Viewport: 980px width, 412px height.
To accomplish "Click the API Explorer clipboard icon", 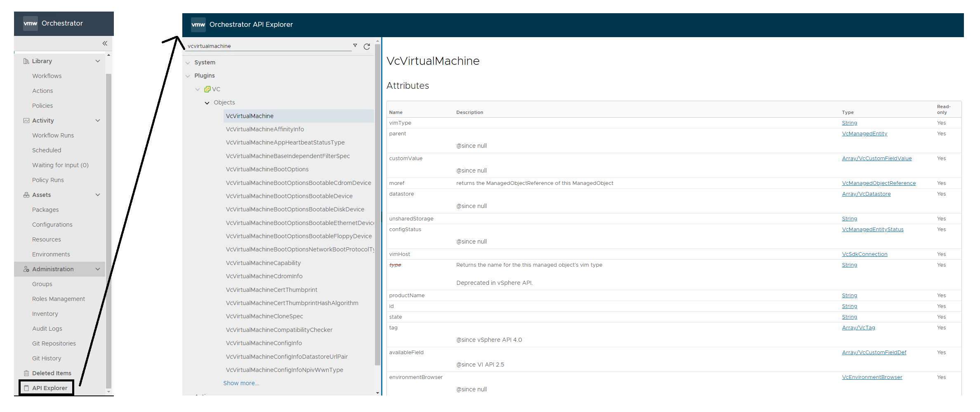I will coord(26,388).
